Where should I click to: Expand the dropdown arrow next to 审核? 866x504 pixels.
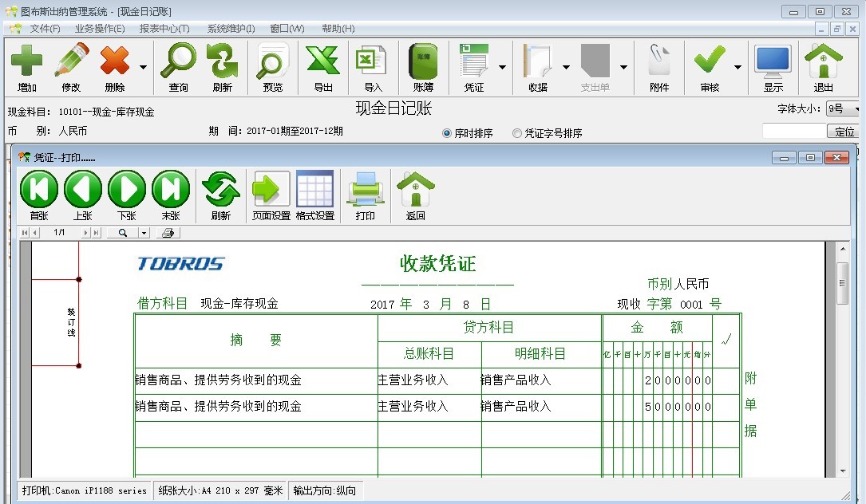[x=737, y=67]
